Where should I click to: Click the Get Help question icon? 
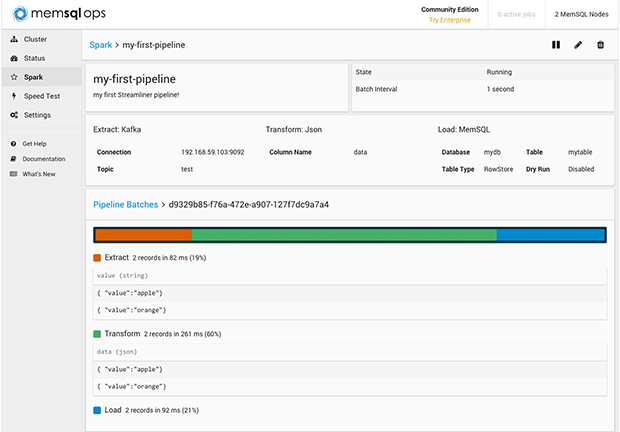coord(13,144)
